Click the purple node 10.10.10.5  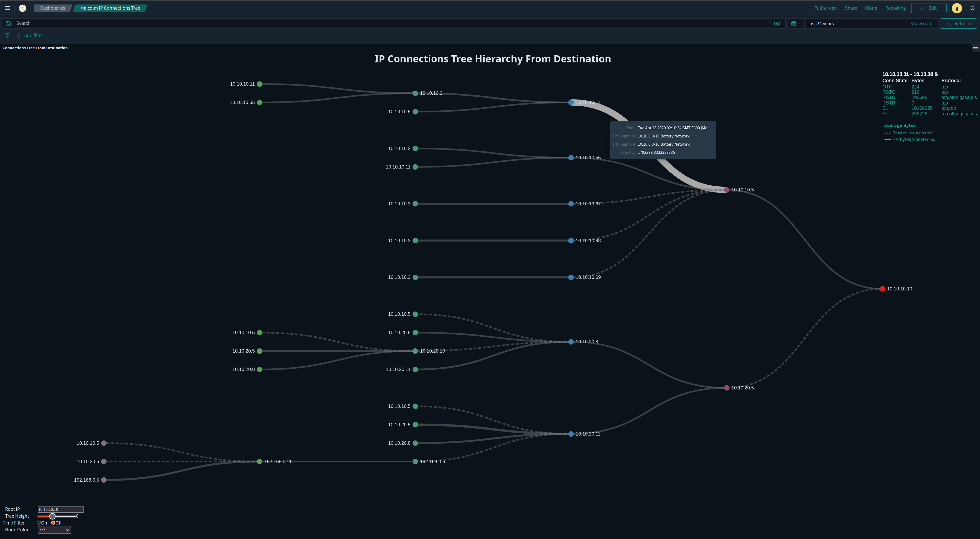point(727,190)
